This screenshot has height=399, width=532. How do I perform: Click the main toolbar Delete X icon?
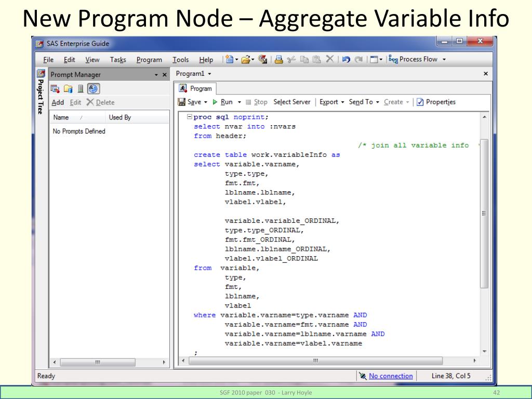coord(330,59)
